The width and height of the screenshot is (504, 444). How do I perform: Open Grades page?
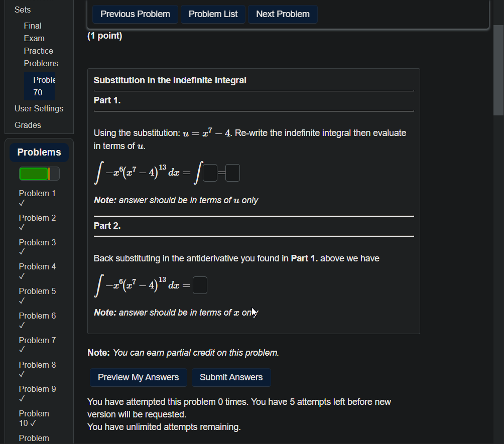click(x=28, y=125)
